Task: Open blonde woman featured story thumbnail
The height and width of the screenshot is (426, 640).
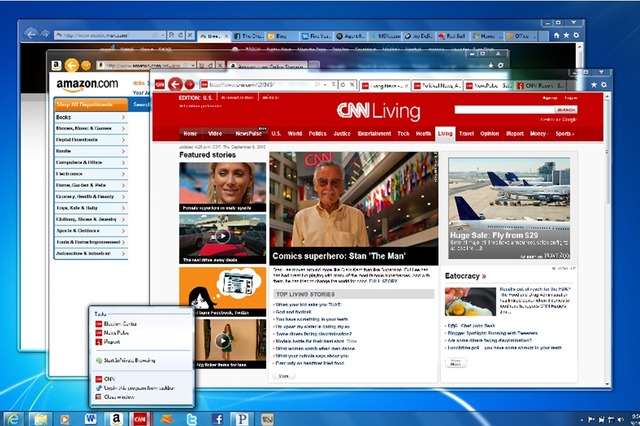Action: [222, 187]
